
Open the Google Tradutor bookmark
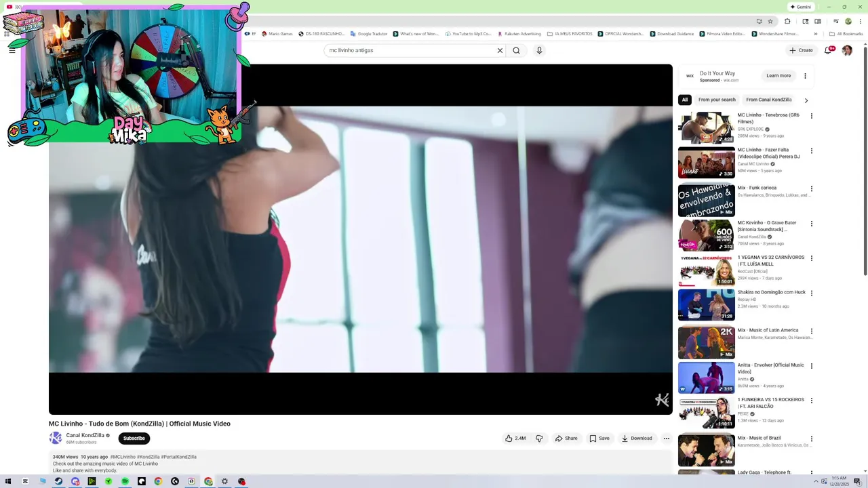click(x=369, y=34)
